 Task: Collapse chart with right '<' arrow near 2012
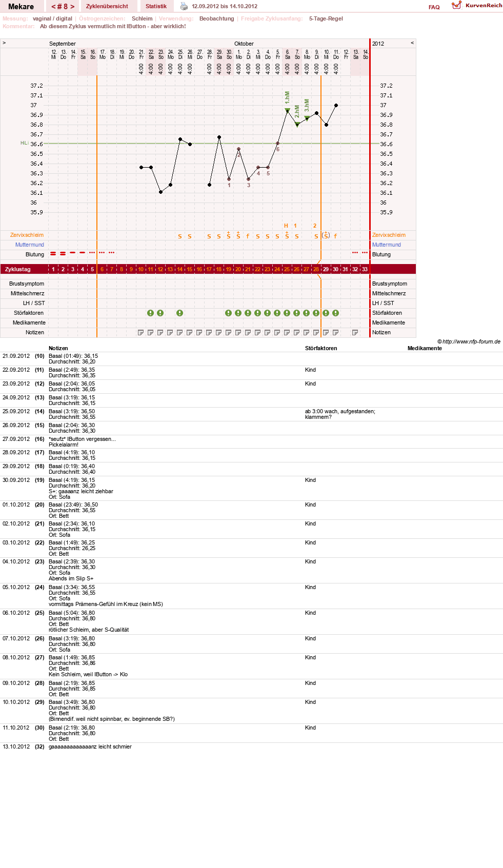412,43
